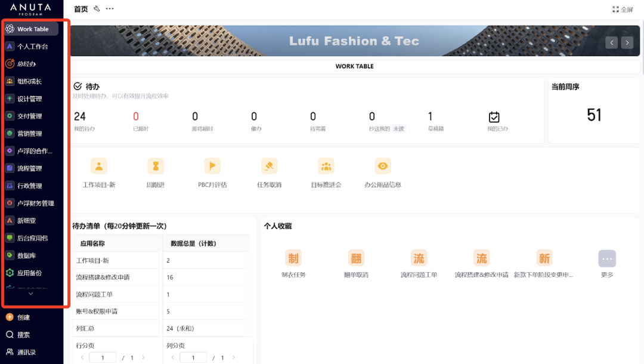Open the 制衣任务 favorite
644x364 pixels.
coord(293,258)
